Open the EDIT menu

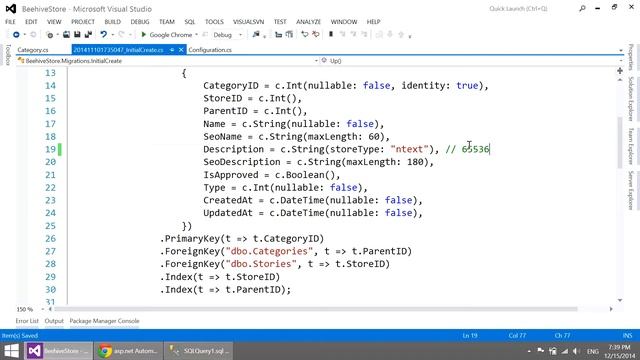pos(31,22)
